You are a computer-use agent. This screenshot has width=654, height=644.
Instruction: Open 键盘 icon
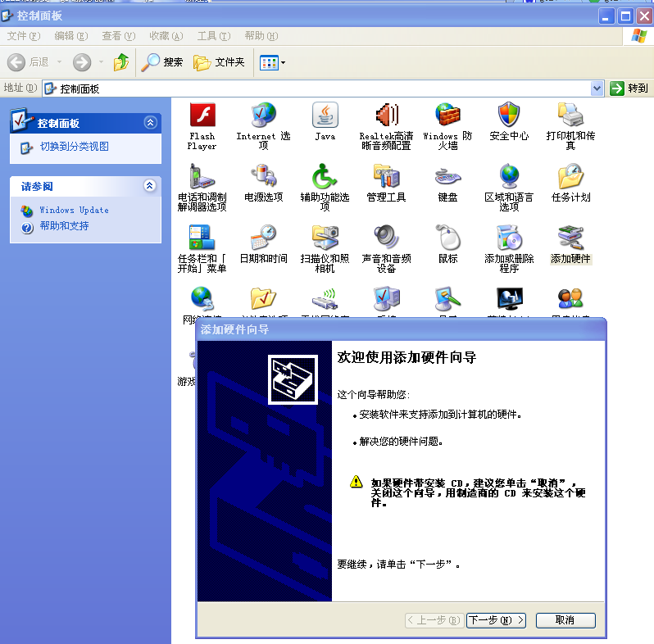[x=447, y=176]
